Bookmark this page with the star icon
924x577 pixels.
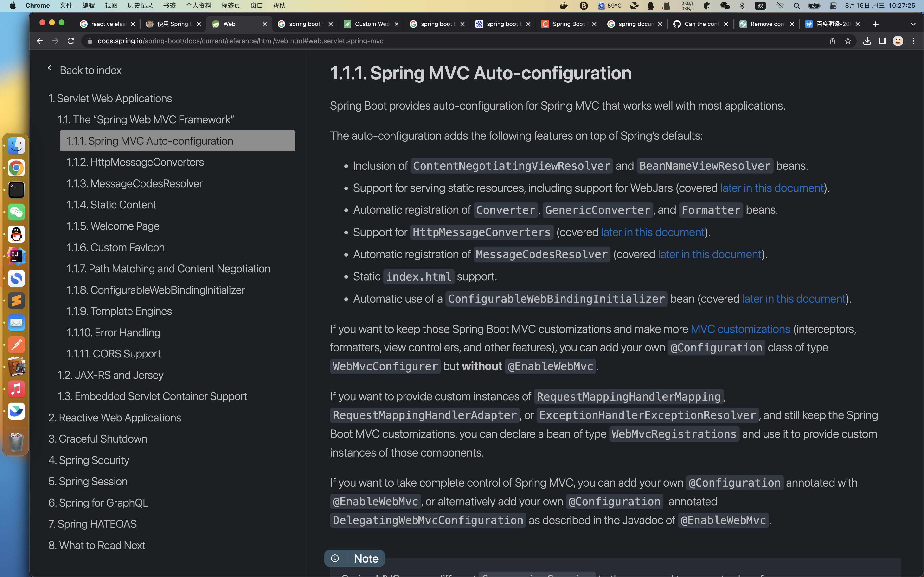(848, 41)
